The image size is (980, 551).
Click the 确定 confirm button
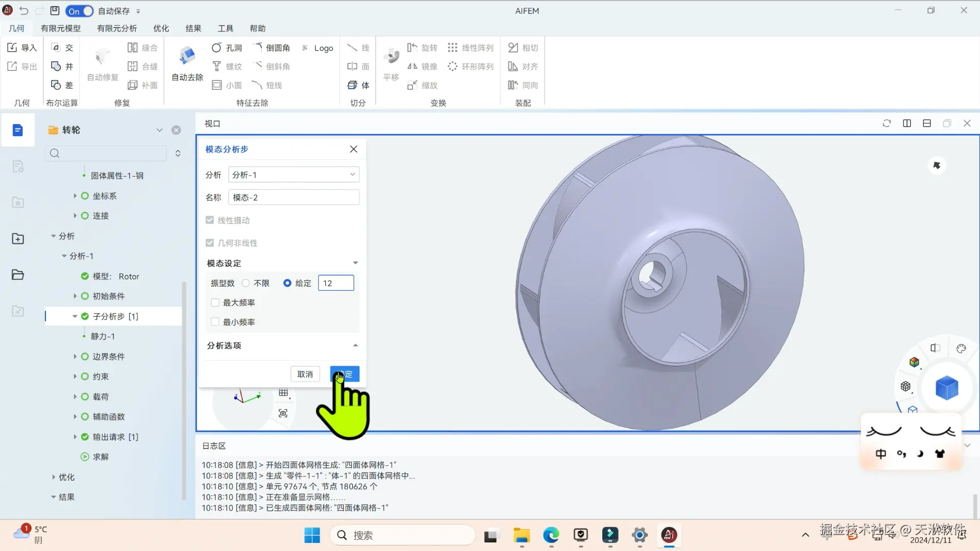(345, 374)
